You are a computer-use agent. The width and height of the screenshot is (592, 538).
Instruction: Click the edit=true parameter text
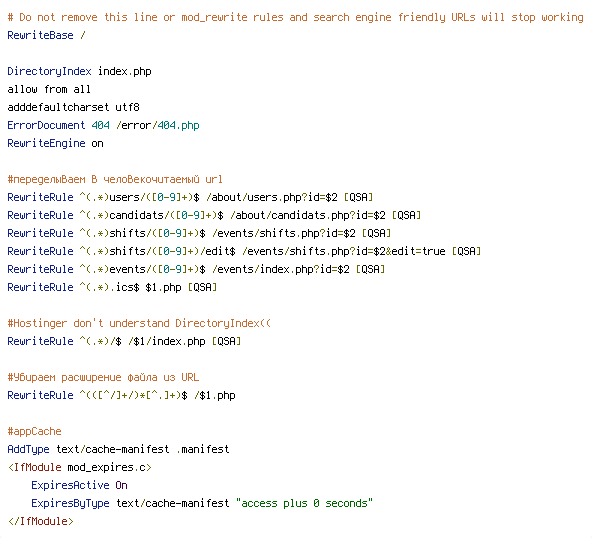click(418, 251)
